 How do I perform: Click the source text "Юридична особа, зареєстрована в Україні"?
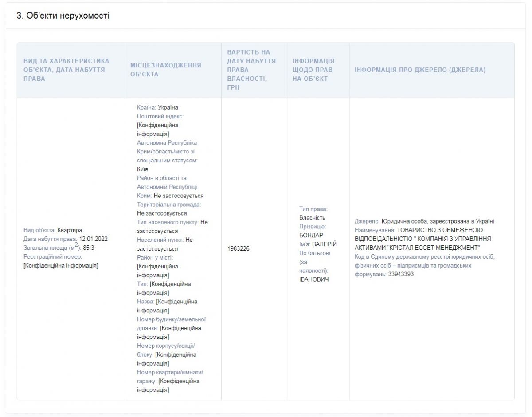point(438,221)
